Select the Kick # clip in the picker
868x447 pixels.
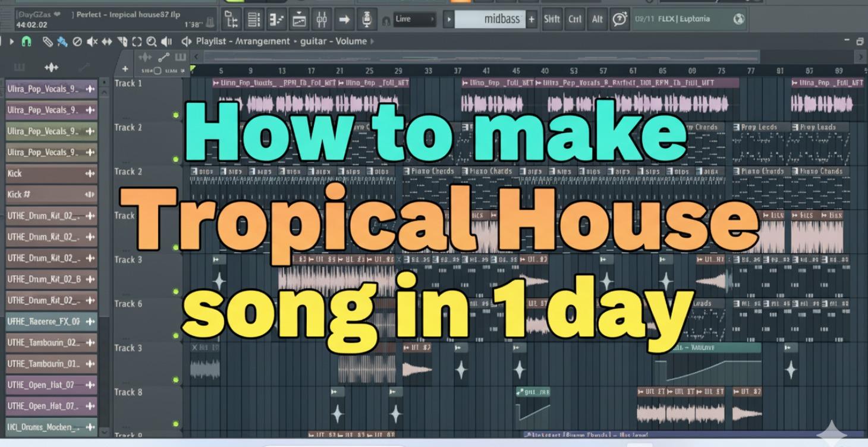click(51, 194)
